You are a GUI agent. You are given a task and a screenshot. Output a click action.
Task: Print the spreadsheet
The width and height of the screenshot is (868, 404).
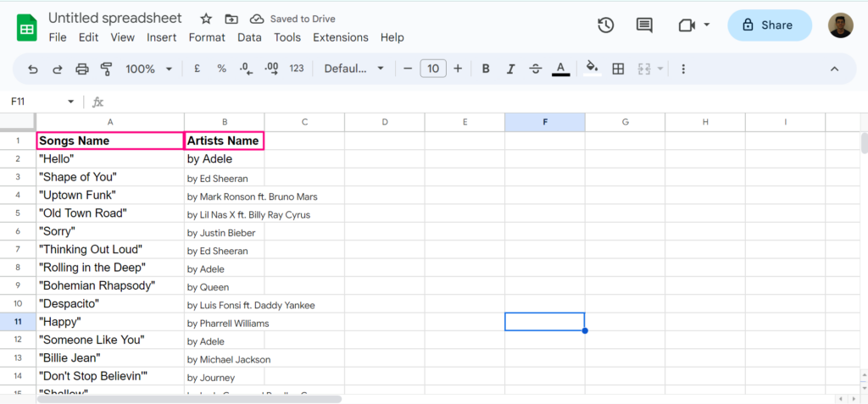click(x=82, y=69)
